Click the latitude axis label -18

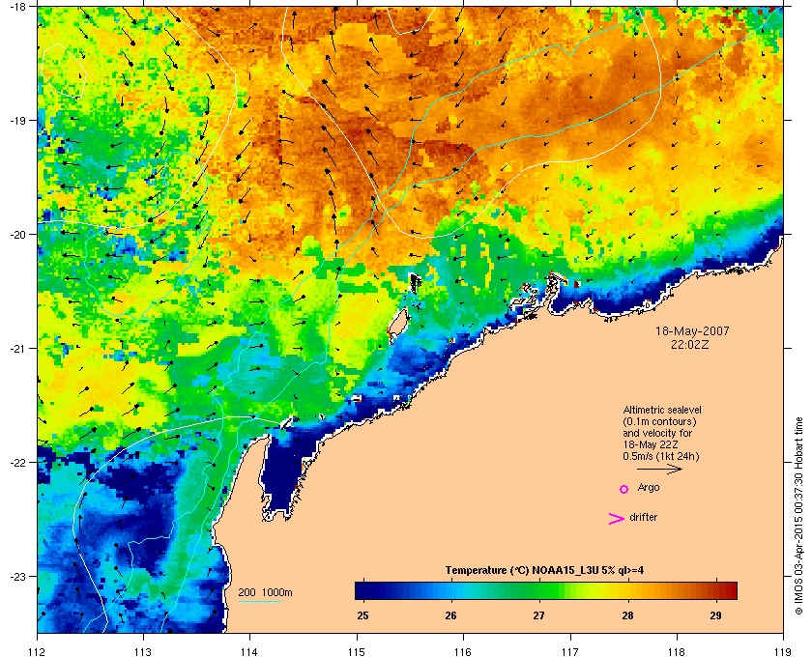(17, 7)
